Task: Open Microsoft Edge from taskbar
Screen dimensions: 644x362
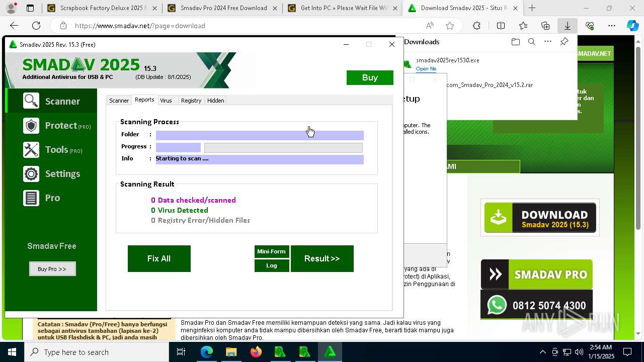Action: (x=207, y=352)
